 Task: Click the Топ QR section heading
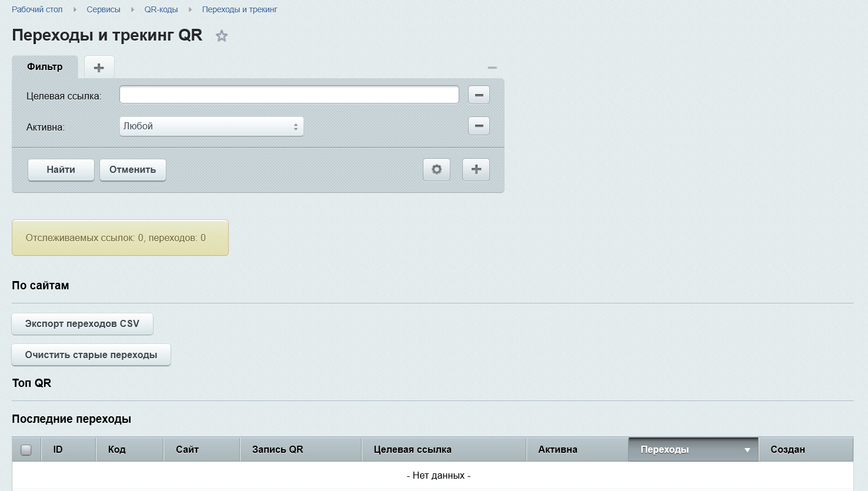[x=32, y=383]
